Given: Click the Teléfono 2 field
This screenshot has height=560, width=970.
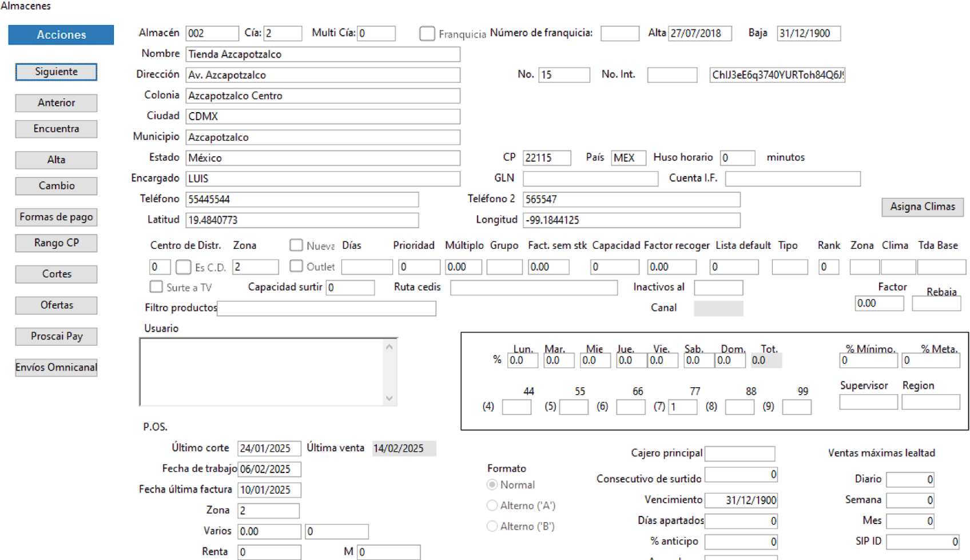Looking at the screenshot, I should click(631, 200).
